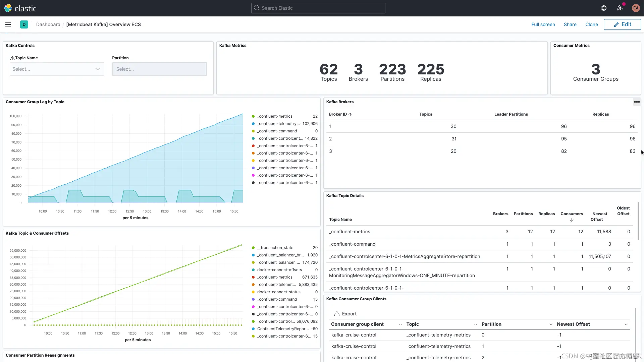
Task: Click the Export icon in clients panel
Action: pyautogui.click(x=337, y=314)
